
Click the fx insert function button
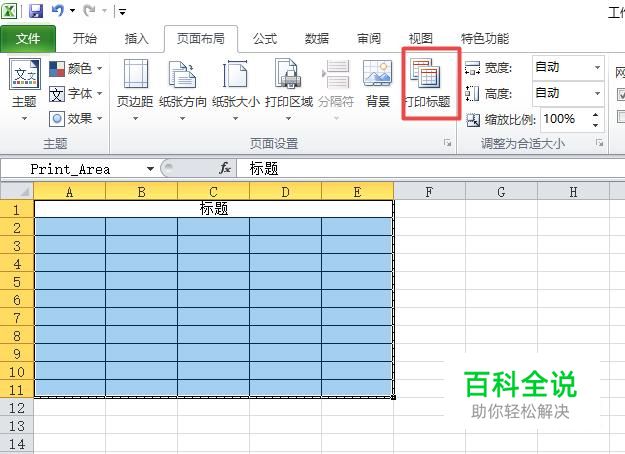click(x=225, y=168)
